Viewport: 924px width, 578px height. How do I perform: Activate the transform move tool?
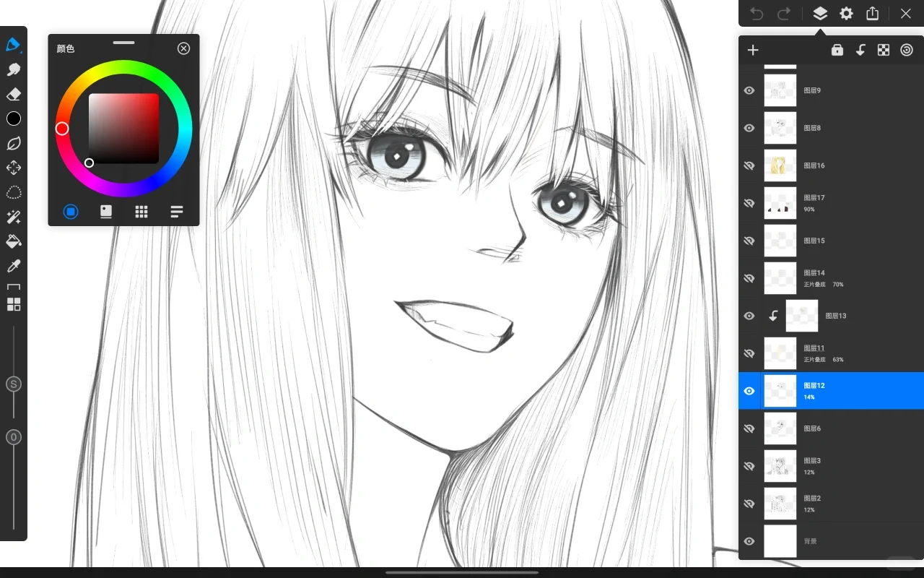click(x=13, y=168)
